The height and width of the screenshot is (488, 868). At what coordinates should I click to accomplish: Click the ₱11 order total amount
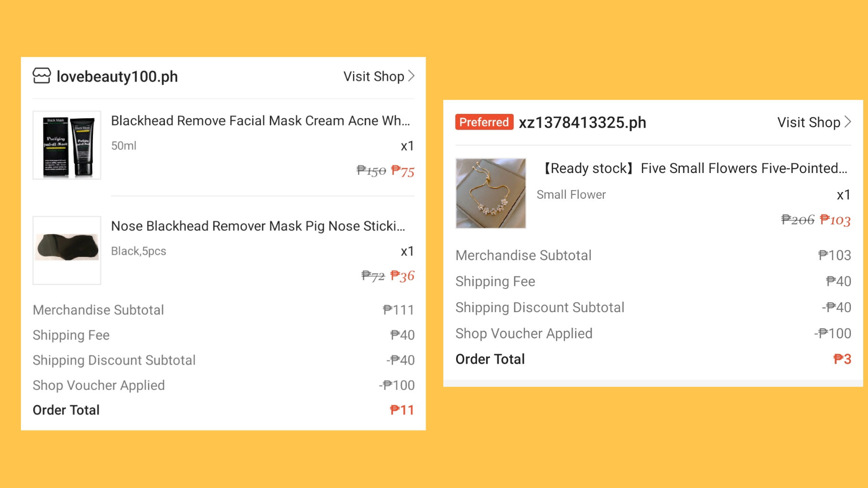(x=402, y=410)
